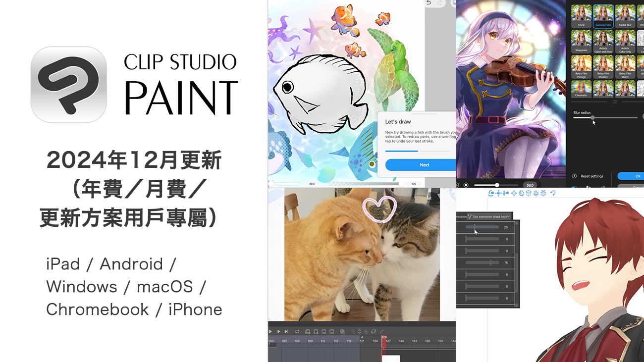Viewport: 644px width, 362px height.
Task: Click the value 100 under fish canvas
Action: pyautogui.click(x=414, y=184)
